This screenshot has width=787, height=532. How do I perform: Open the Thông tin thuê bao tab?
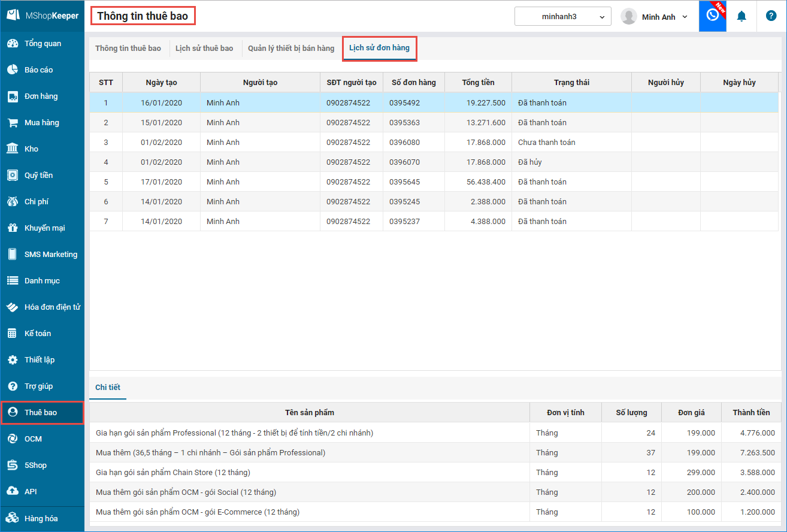pos(128,49)
